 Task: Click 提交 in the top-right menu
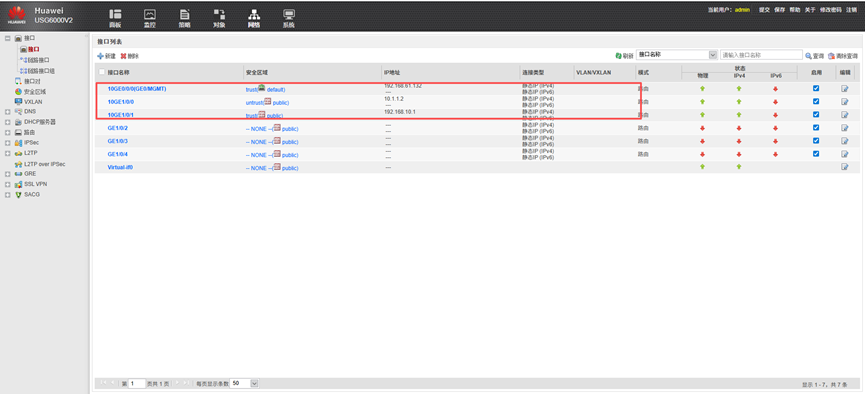coord(764,10)
